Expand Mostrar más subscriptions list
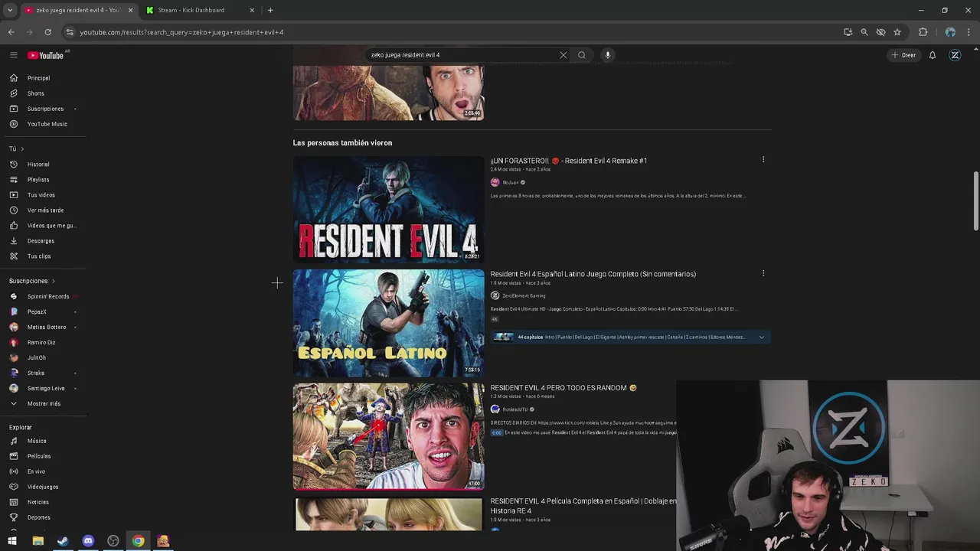980x551 pixels. coord(44,403)
